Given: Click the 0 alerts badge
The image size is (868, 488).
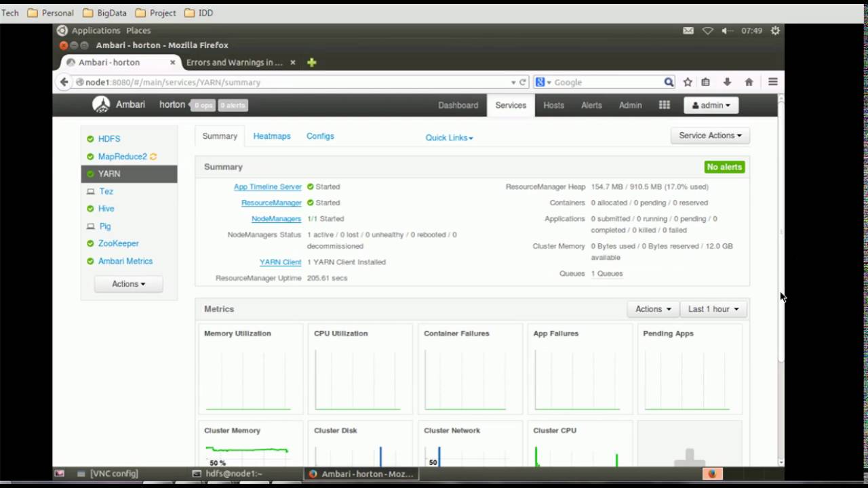Looking at the screenshot, I should [233, 105].
